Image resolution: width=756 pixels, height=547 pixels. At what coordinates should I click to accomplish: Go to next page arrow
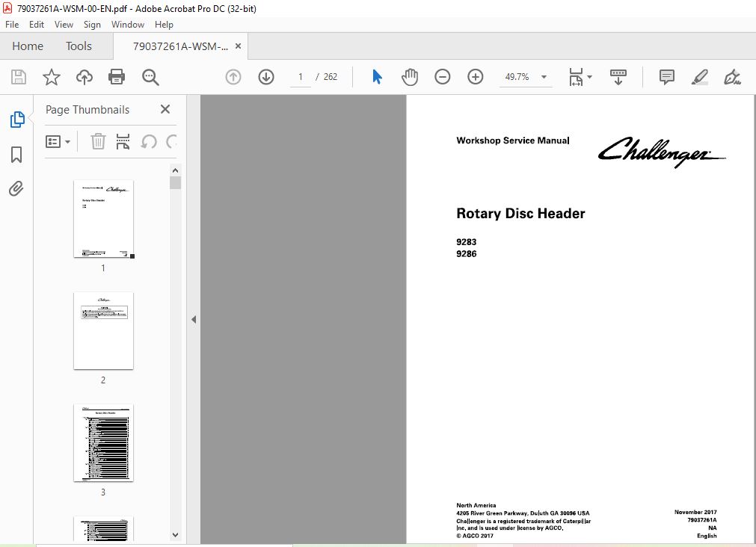click(x=266, y=77)
